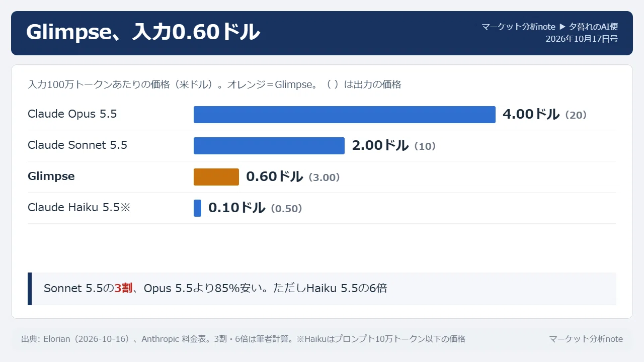Click "マーケット分析note" in the footer
Image resolution: width=644 pixels, height=362 pixels.
(586, 339)
